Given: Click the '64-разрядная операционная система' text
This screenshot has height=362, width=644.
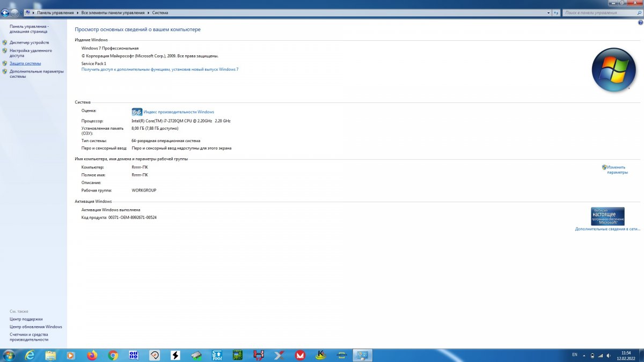Looking at the screenshot, I should [166, 141].
